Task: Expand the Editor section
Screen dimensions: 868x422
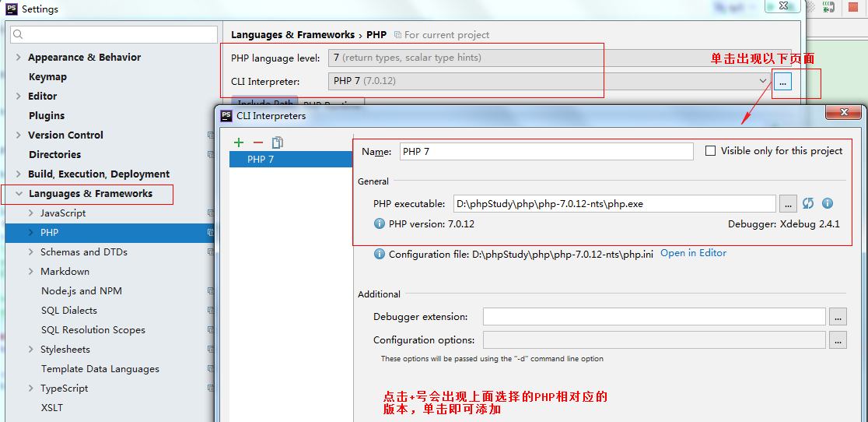Action: 19,96
